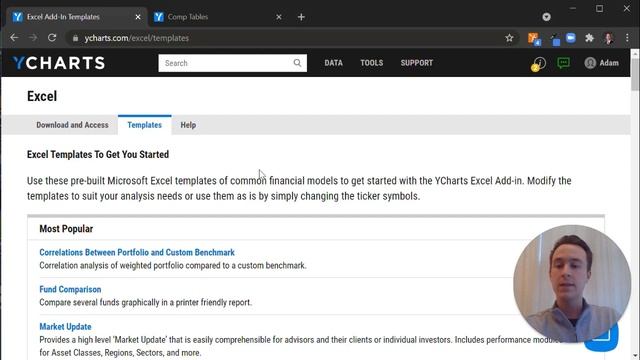Open the SUPPORT menu
Viewport: 640px width, 360px height.
(x=416, y=63)
